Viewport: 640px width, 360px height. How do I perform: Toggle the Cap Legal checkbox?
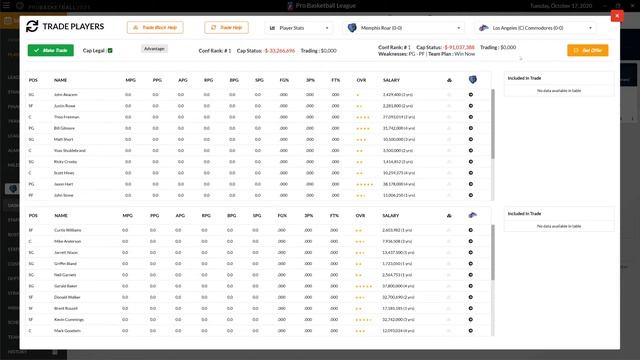coord(110,51)
